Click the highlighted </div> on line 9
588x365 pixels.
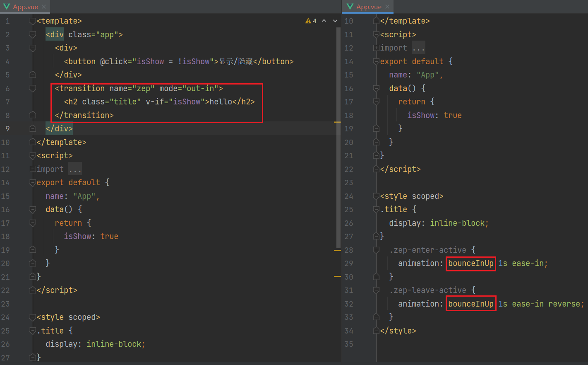click(59, 128)
